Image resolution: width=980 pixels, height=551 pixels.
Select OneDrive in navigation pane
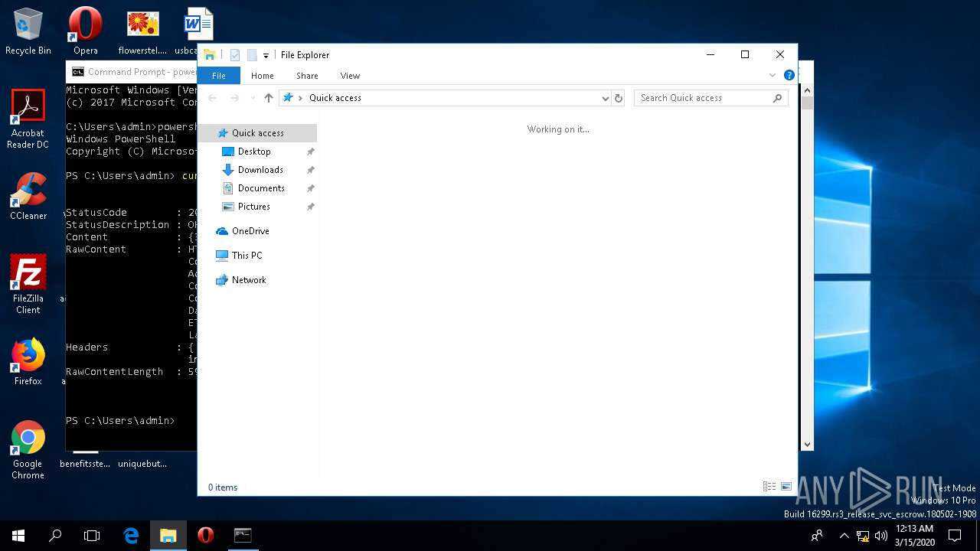[250, 231]
